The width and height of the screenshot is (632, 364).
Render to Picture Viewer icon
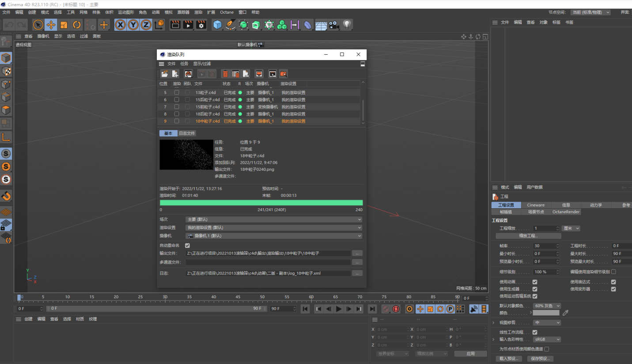[x=188, y=25]
